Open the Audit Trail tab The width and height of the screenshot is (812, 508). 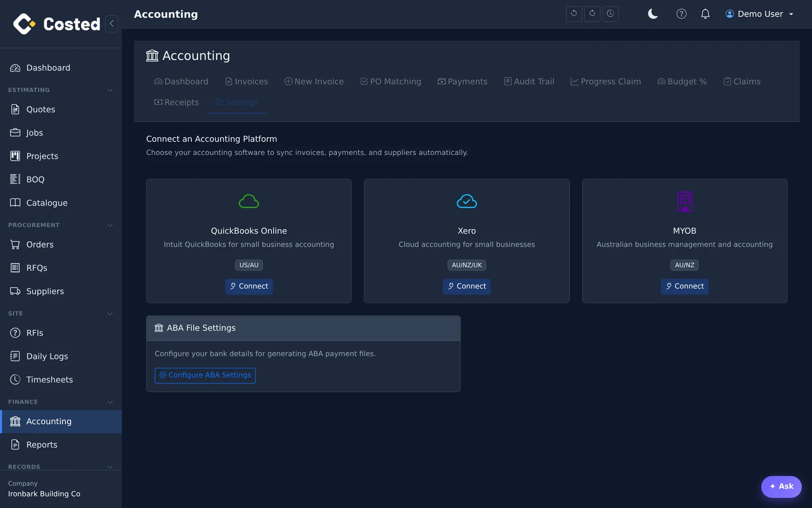(529, 82)
